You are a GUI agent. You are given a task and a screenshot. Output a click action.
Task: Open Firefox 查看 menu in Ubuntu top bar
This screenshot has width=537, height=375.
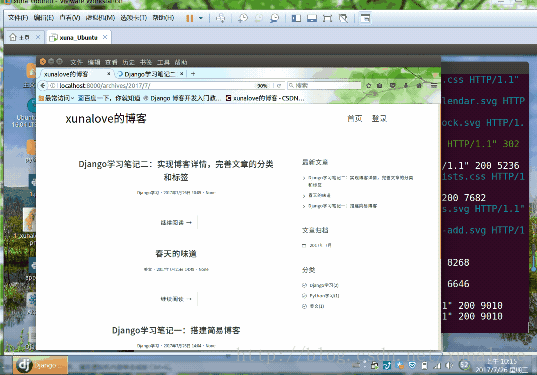coord(111,62)
